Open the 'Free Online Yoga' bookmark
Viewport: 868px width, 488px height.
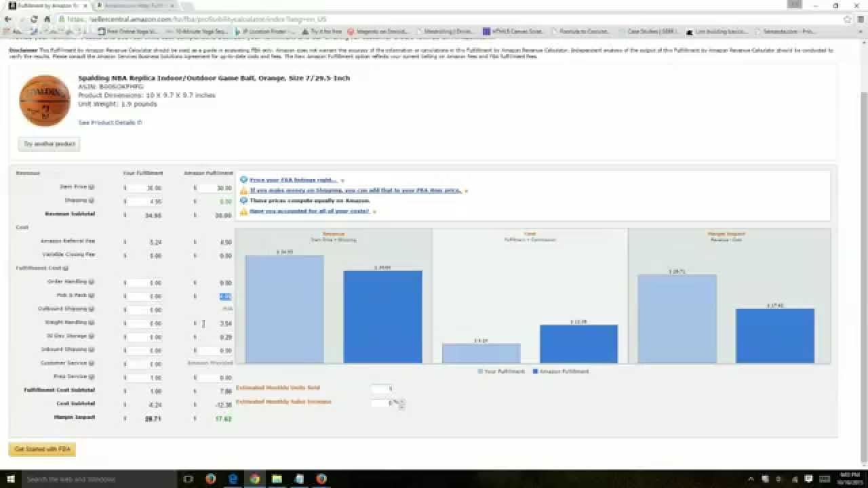[x=127, y=31]
